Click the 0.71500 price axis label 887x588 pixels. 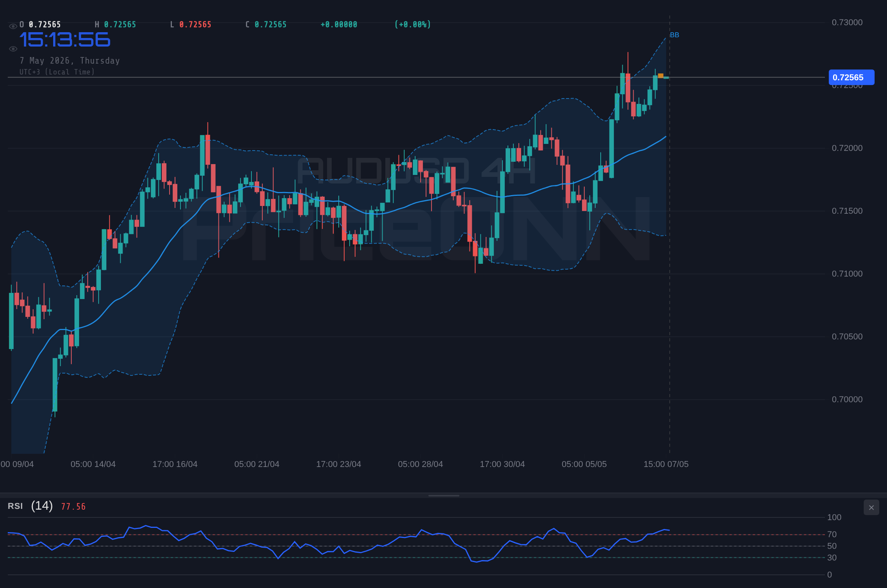point(847,211)
